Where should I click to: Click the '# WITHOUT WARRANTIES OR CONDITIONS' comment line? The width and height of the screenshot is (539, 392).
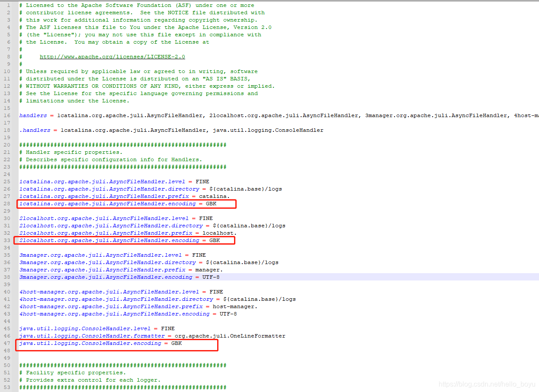(x=147, y=86)
